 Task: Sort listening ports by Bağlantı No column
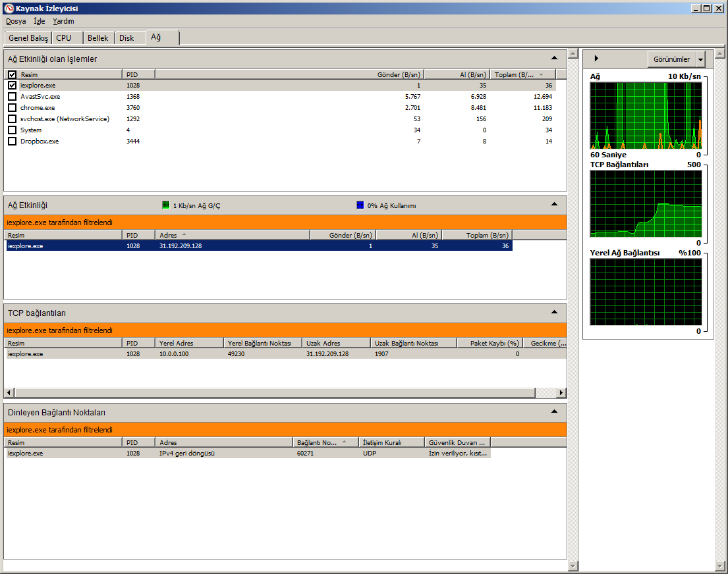click(x=326, y=443)
